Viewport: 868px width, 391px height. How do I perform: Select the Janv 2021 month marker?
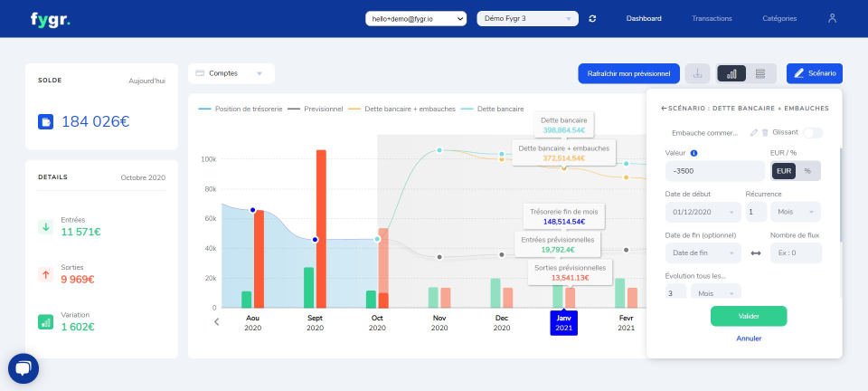[563, 323]
